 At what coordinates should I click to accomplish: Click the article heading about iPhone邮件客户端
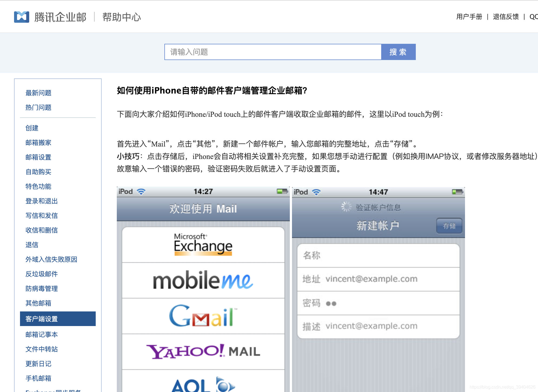tap(212, 90)
